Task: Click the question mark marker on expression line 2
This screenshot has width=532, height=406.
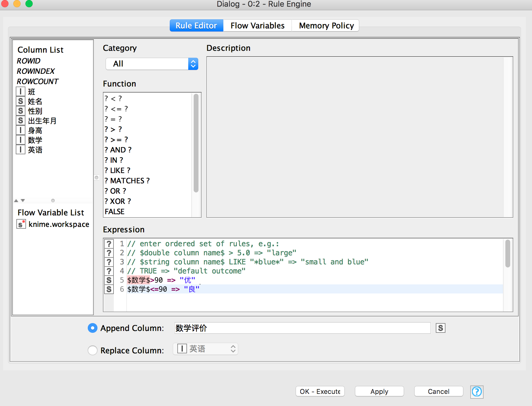Action: 109,253
